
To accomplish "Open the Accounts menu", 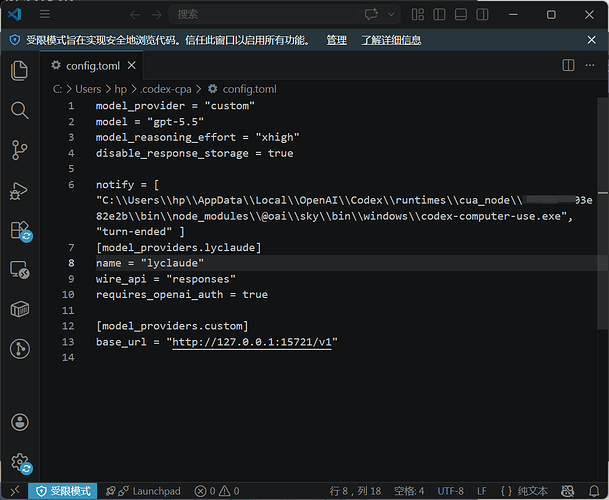I will tap(20, 422).
